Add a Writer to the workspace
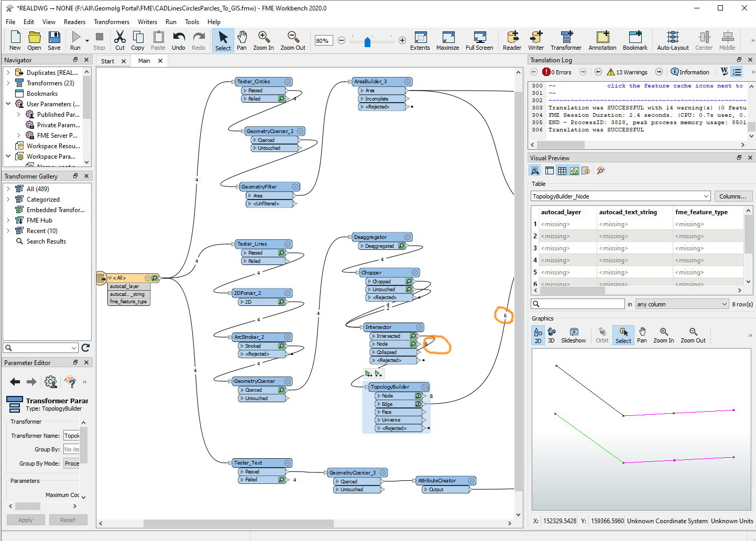Image resolution: width=756 pixels, height=541 pixels. pos(536,40)
